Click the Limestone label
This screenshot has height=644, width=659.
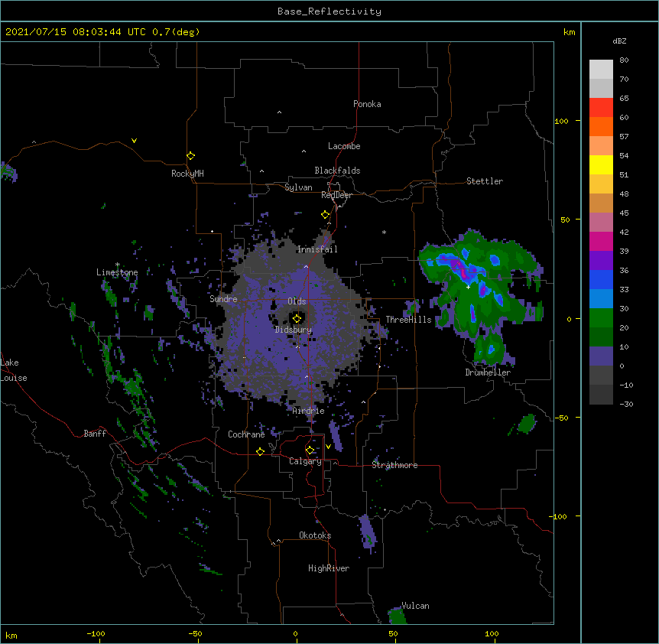pyautogui.click(x=117, y=272)
